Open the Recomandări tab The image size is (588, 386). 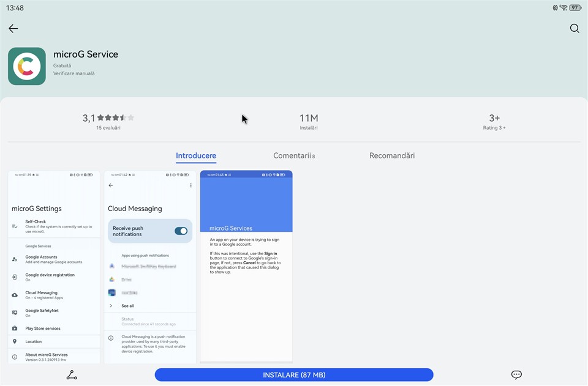tap(392, 155)
